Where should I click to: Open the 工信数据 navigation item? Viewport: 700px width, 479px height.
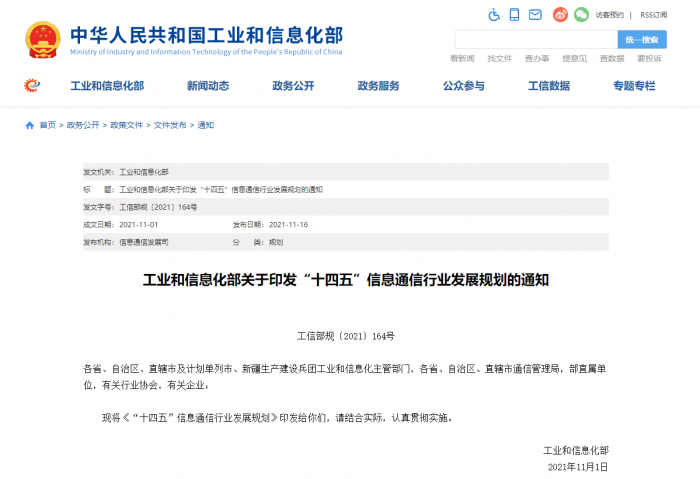[549, 86]
